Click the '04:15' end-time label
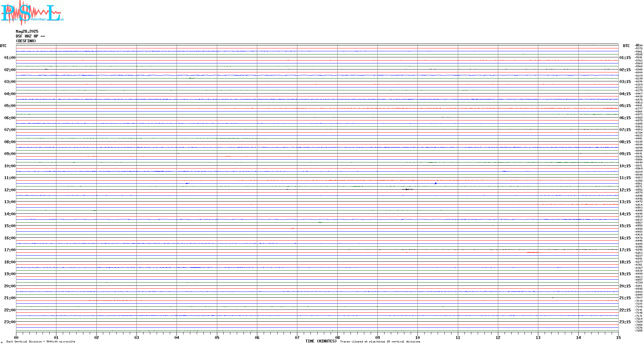 point(625,94)
